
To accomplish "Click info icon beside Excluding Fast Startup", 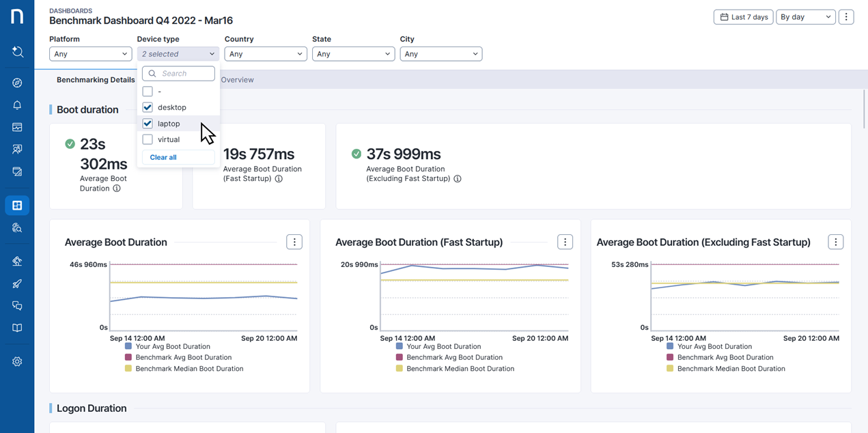I will (458, 179).
